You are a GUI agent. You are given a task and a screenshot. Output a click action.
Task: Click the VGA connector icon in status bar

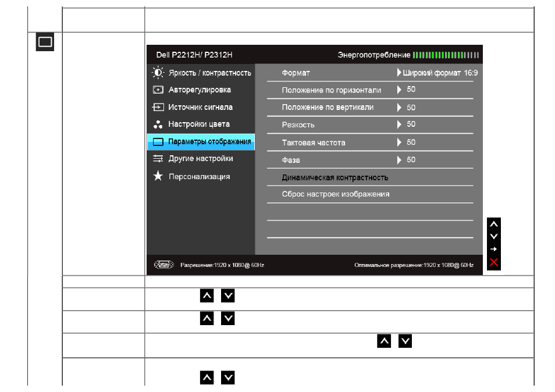pos(164,265)
